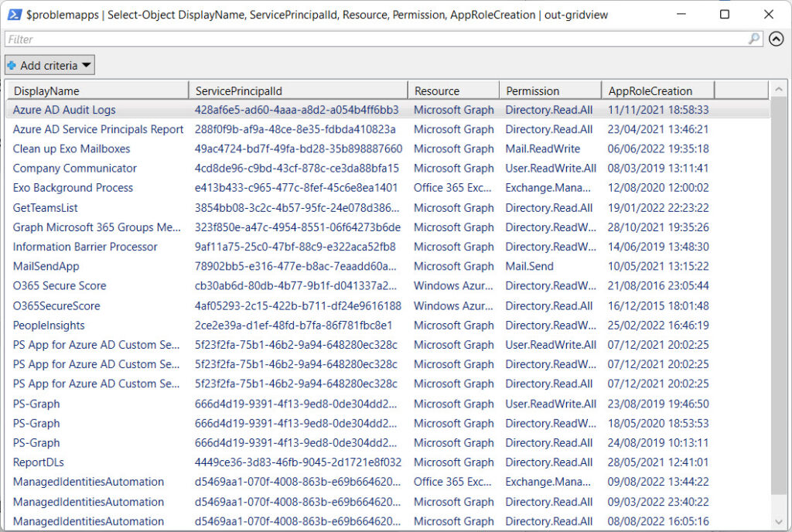Click the date 16/12/2015 18:01:48
The width and height of the screenshot is (792, 532).
pos(658,306)
